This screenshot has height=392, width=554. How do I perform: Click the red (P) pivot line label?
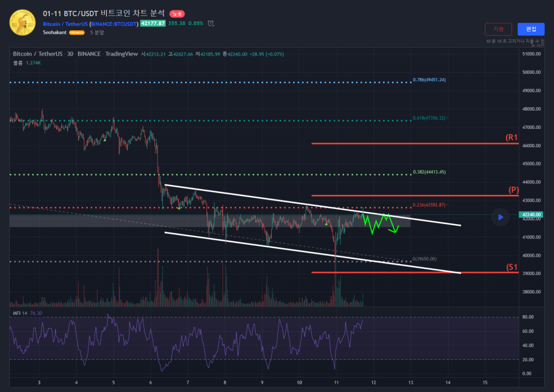pyautogui.click(x=513, y=190)
